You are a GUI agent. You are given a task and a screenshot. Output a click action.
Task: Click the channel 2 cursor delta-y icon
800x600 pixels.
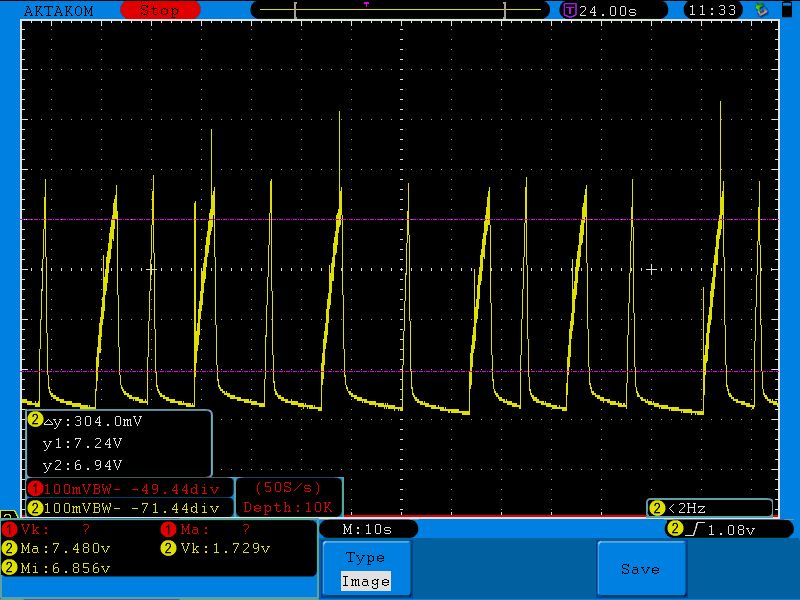point(35,421)
